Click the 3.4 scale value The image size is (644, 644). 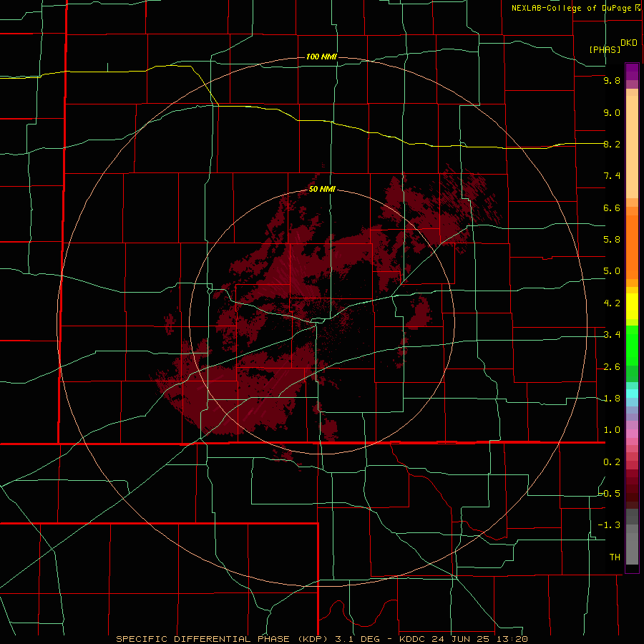(x=612, y=335)
